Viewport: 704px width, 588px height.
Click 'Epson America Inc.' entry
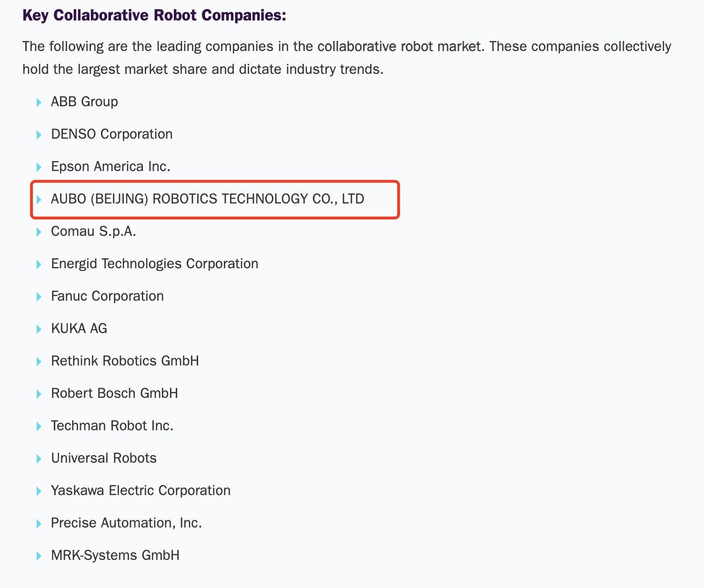point(111,167)
